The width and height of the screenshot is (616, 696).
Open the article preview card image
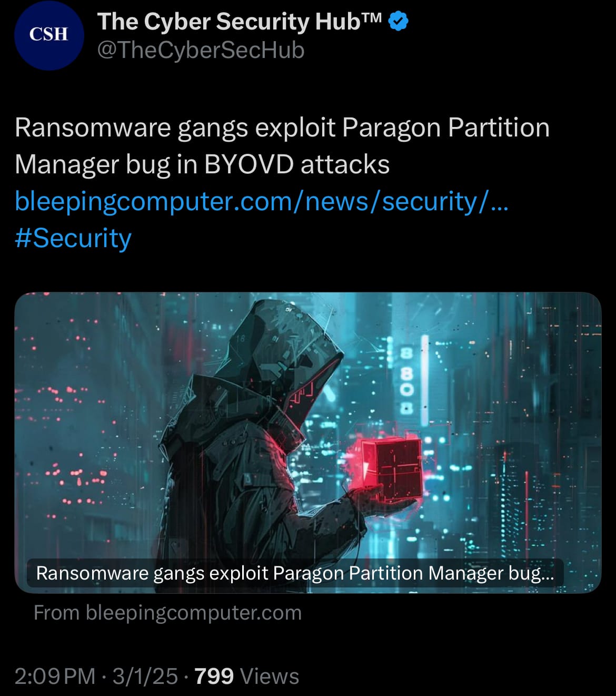(x=308, y=443)
